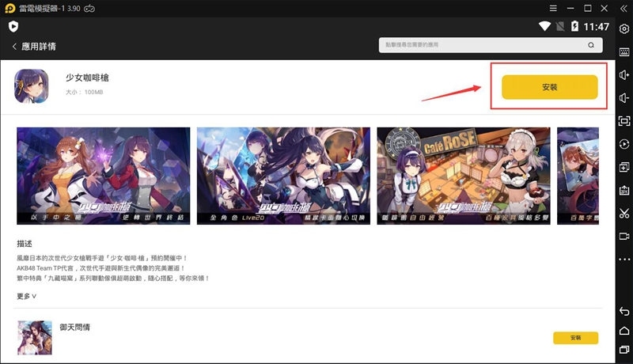Open emulator hamburger menu

pos(553,8)
